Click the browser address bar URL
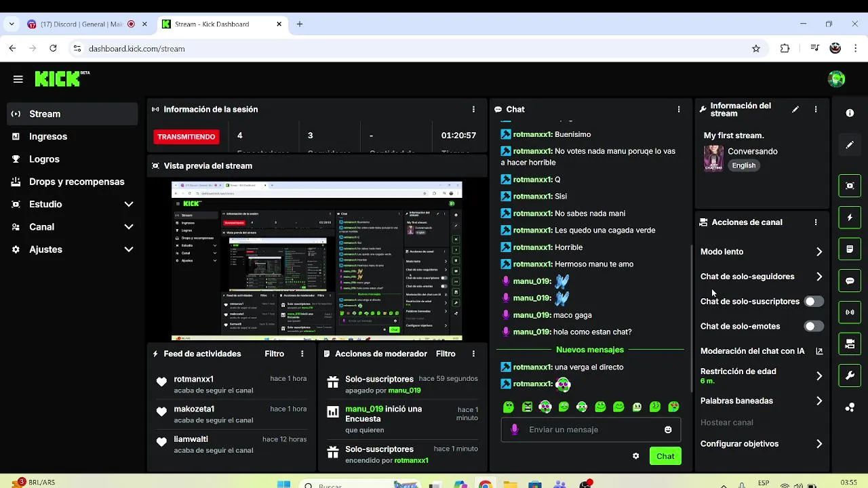Viewport: 868px width, 488px height. tap(136, 49)
